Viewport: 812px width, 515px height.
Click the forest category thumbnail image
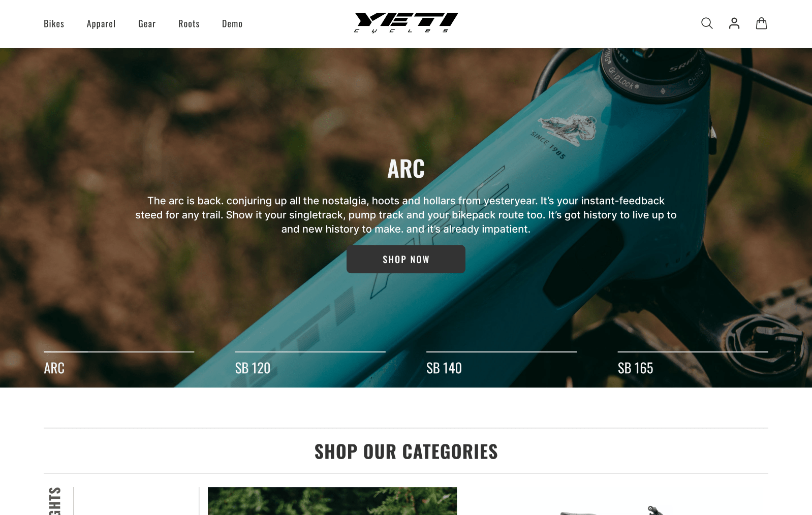[332, 501]
